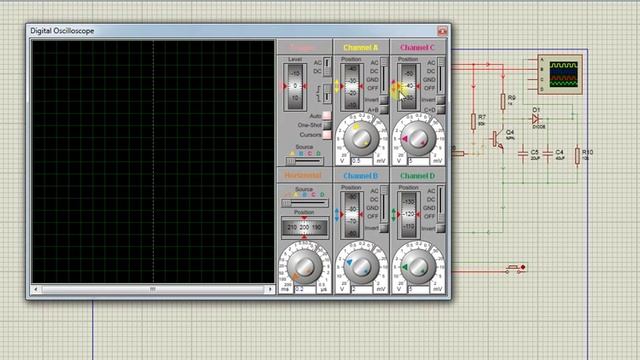This screenshot has width=640, height=360.
Task: Click the Horizontal timebase value field
Action: [304, 289]
